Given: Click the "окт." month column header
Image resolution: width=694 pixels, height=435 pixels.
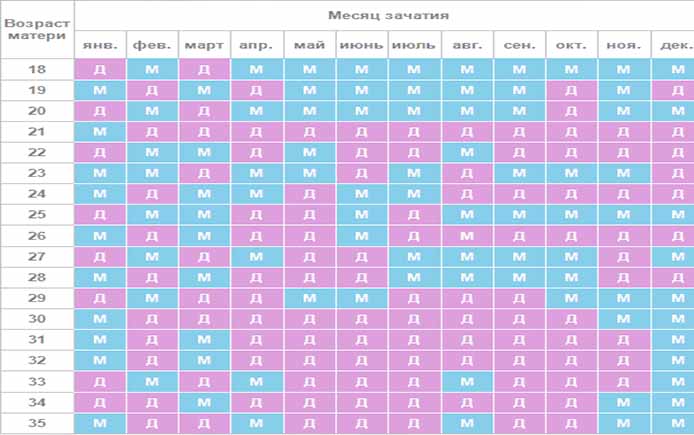Looking at the screenshot, I should coord(572,45).
